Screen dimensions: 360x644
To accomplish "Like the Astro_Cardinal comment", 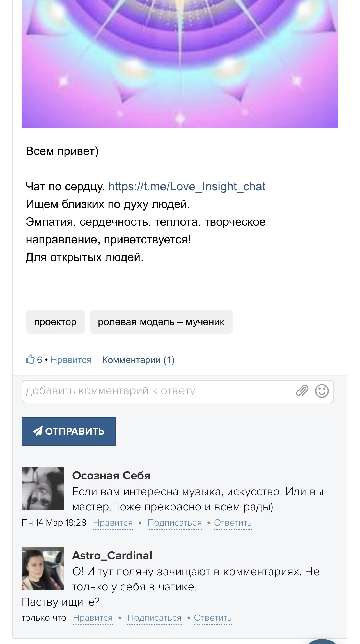I will tap(93, 618).
